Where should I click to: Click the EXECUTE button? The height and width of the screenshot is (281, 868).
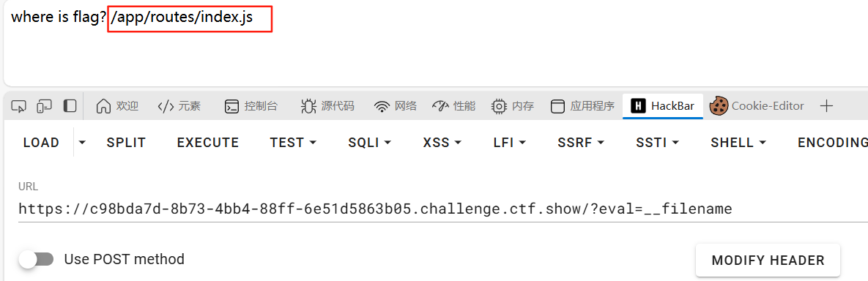click(207, 143)
